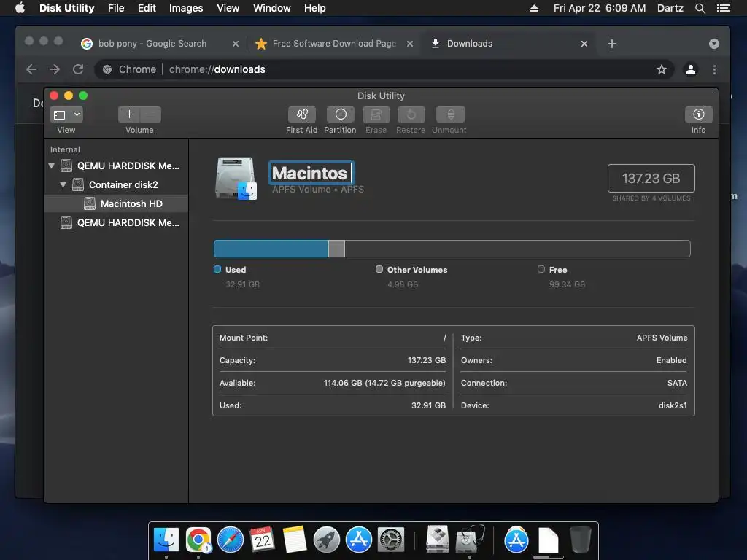Add a volume with the plus button

[x=129, y=114]
